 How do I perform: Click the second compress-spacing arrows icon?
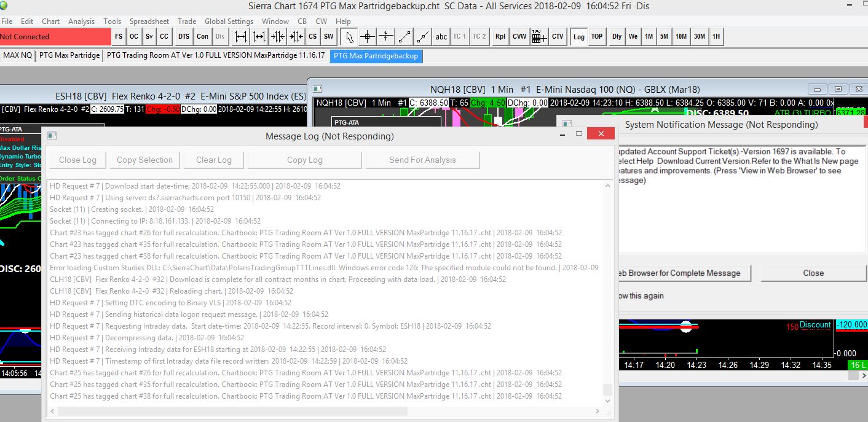tap(296, 37)
